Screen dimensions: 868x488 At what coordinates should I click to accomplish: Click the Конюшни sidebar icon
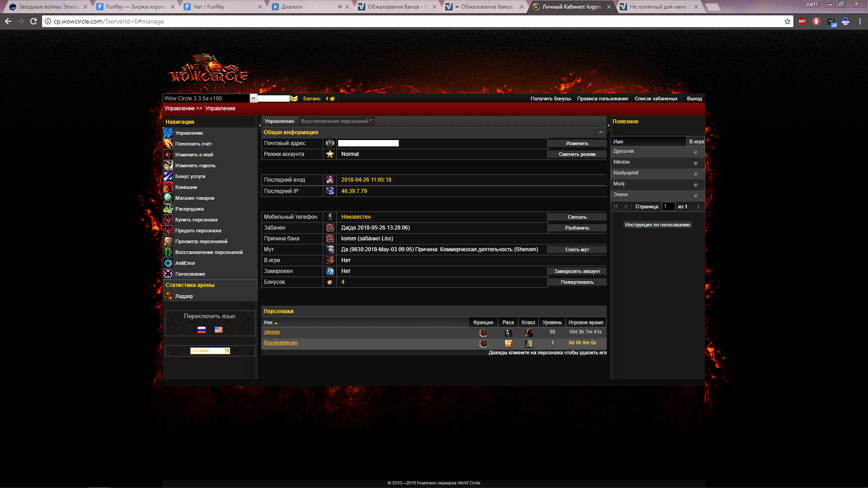tap(168, 187)
